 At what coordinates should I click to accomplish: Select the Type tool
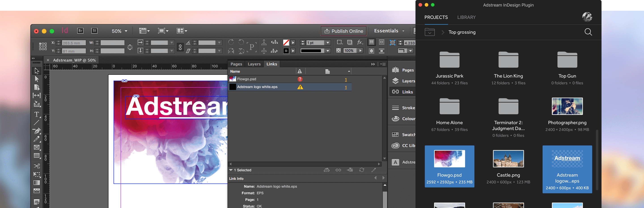pyautogui.click(x=37, y=114)
